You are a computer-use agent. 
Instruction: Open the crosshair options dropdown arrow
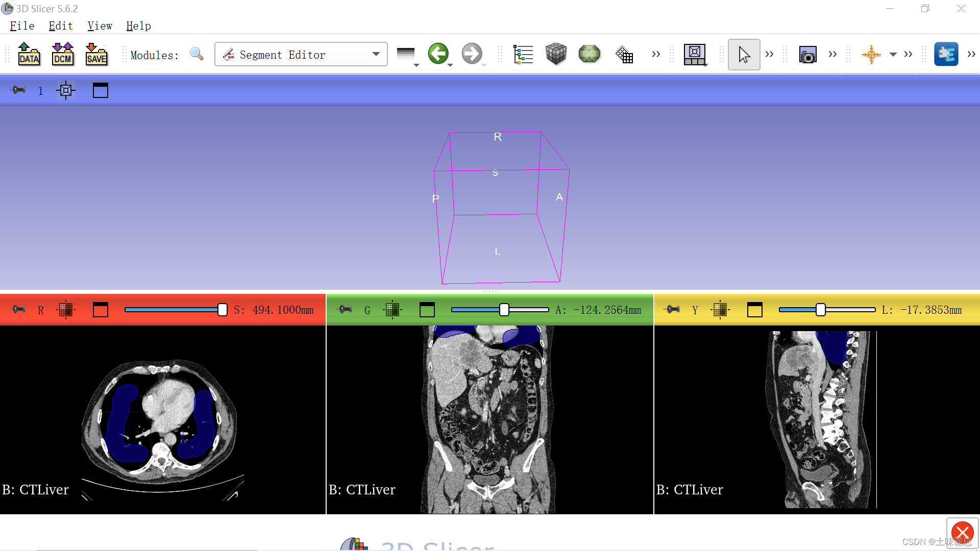(x=894, y=54)
